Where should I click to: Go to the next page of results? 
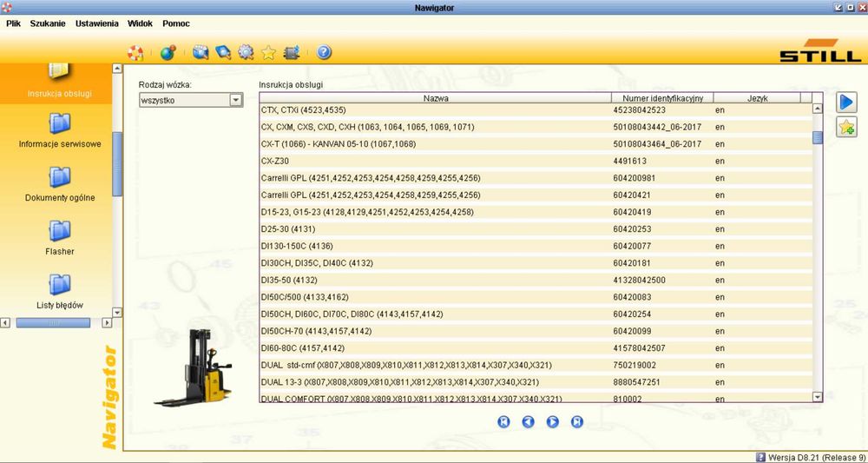click(552, 422)
